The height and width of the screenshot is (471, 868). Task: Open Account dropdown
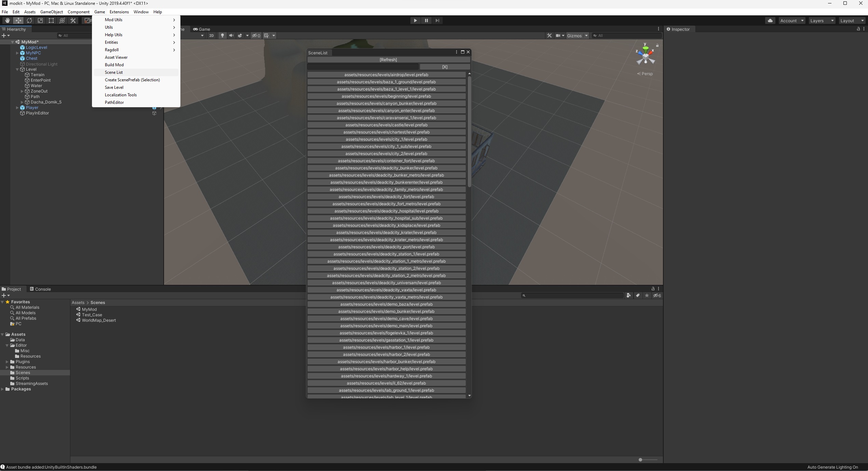click(x=792, y=20)
